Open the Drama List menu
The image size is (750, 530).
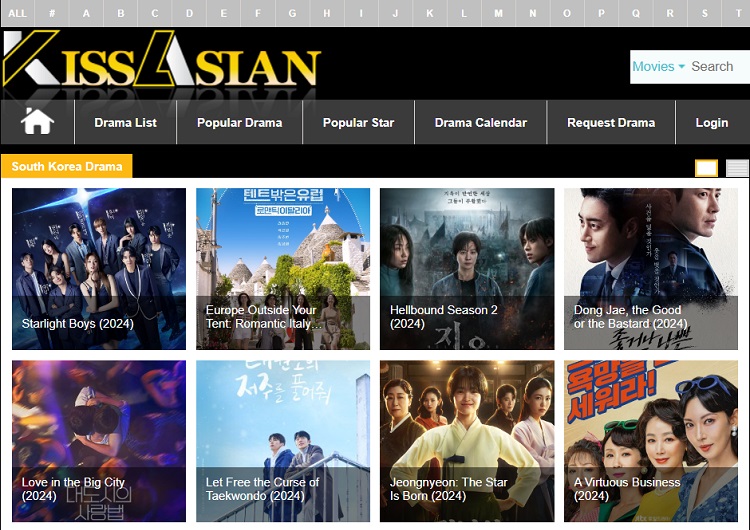point(125,123)
